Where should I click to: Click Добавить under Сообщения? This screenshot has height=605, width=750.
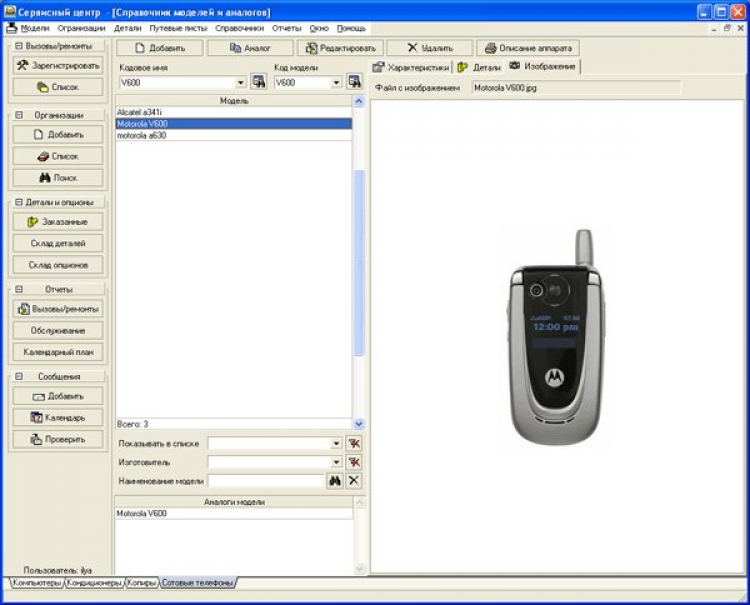pyautogui.click(x=58, y=396)
